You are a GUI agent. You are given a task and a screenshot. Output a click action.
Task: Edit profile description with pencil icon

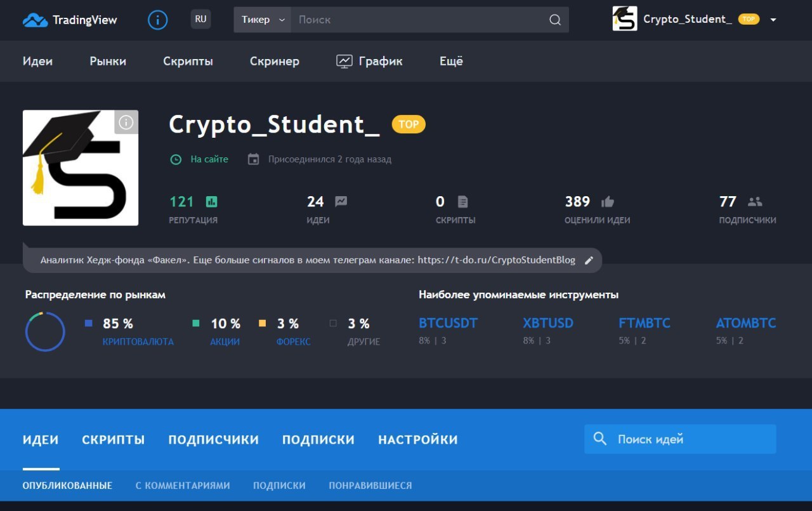(589, 260)
